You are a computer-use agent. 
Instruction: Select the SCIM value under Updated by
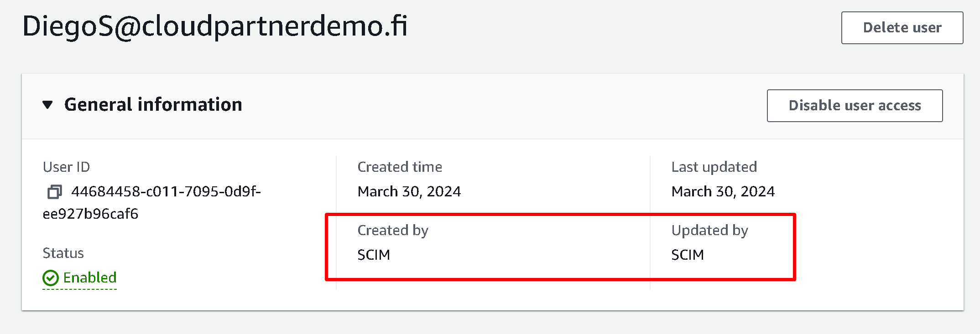pos(688,255)
